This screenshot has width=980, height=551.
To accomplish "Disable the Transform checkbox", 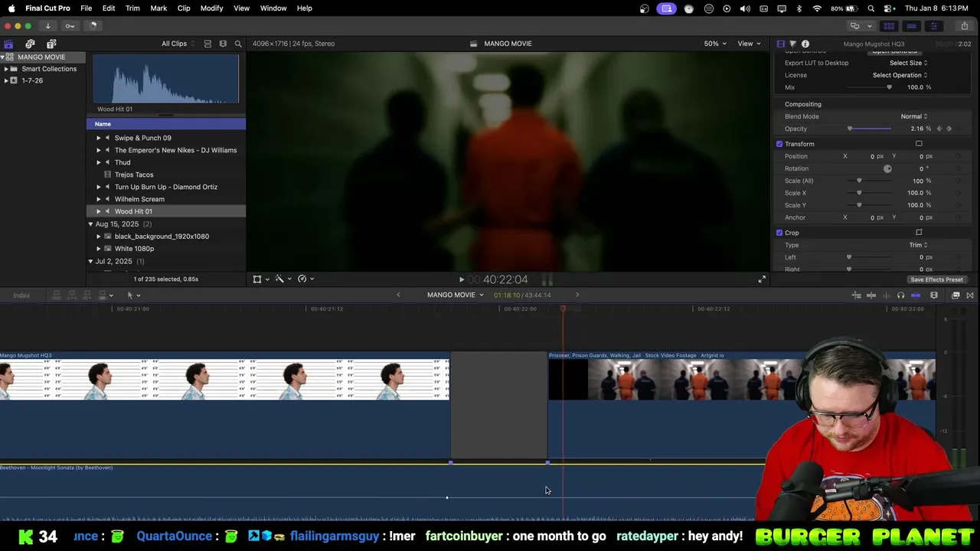I will [x=779, y=144].
